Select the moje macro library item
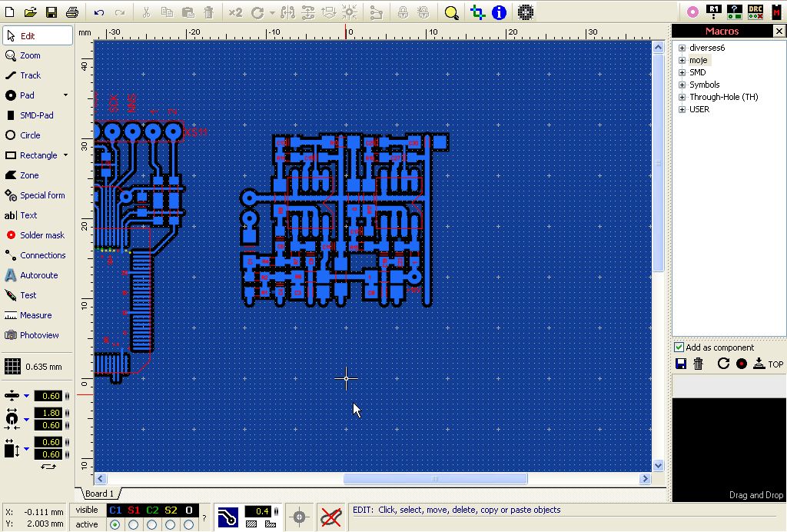The height and width of the screenshot is (532, 787). click(x=698, y=60)
